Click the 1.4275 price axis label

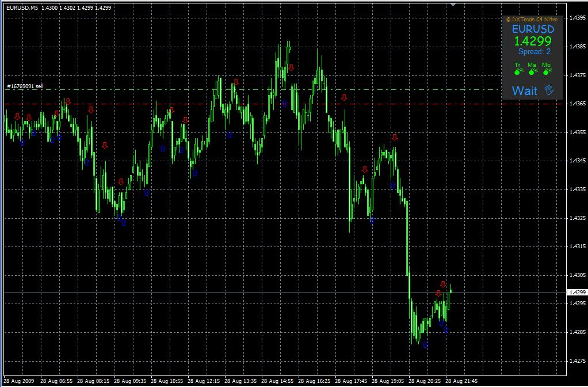[x=578, y=361]
